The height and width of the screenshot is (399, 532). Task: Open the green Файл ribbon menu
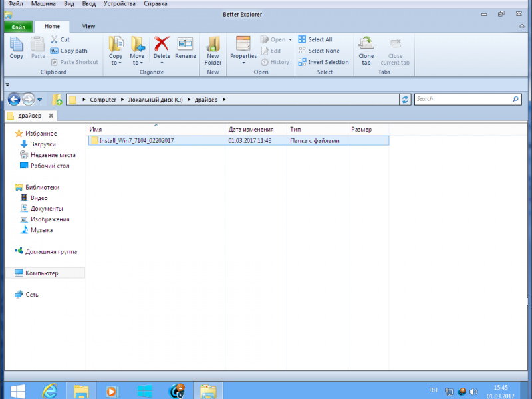tap(19, 27)
